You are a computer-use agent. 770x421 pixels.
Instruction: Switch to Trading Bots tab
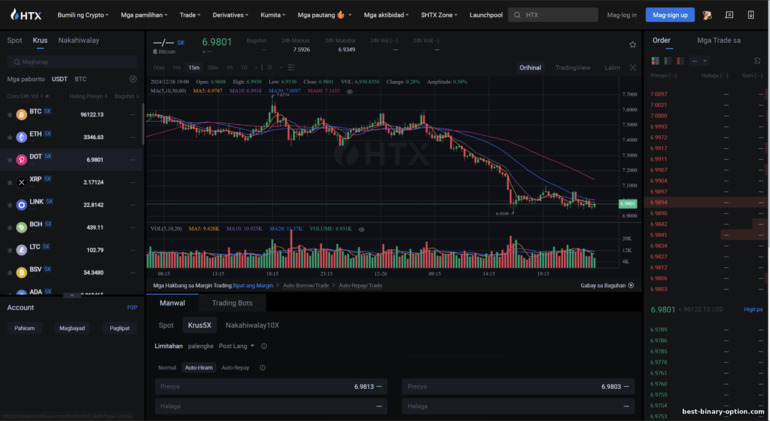pyautogui.click(x=232, y=303)
